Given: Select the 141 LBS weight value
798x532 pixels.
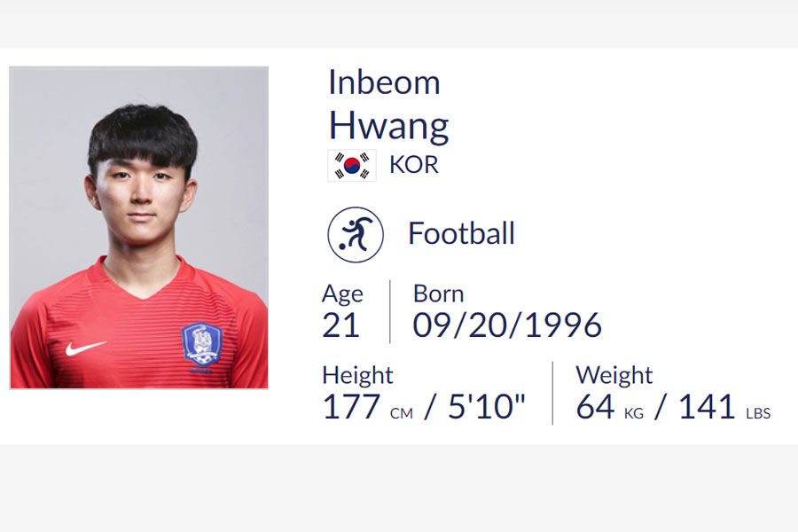Looking at the screenshot, I should [724, 407].
